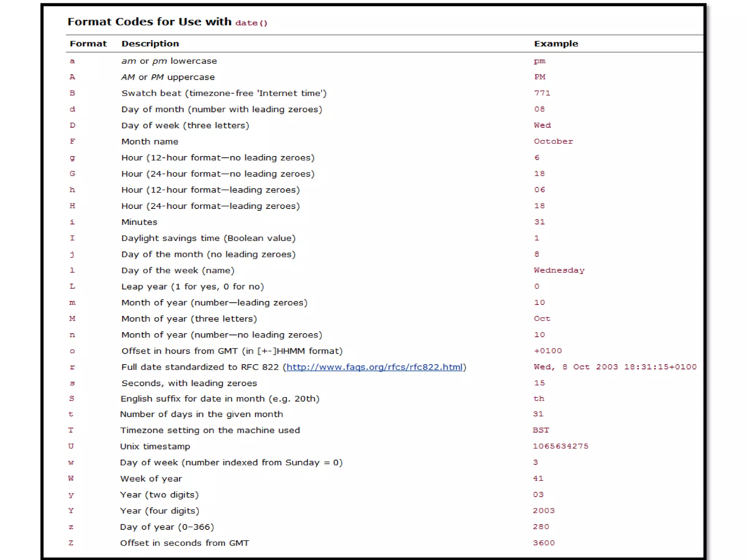Click format code 'U' for Unix timestamp

(x=71, y=446)
